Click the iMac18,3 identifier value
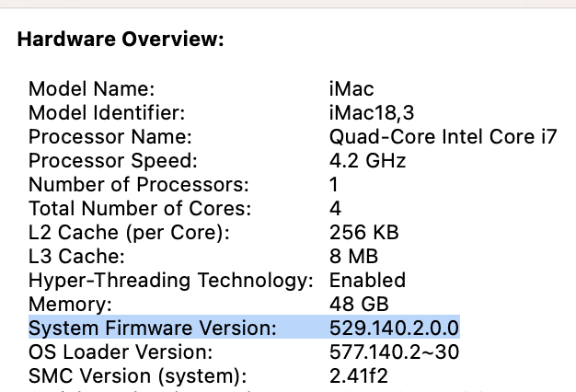The height and width of the screenshot is (392, 576). [x=373, y=113]
